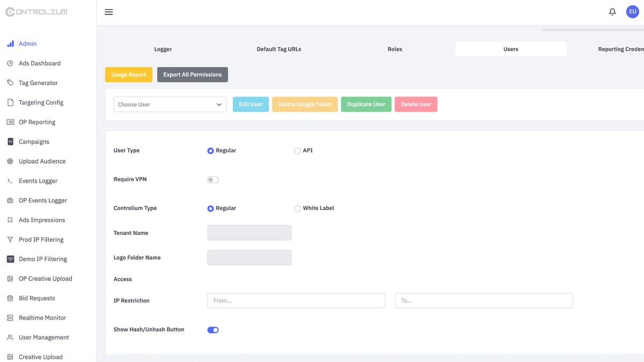Click the Logo Folder Name field
This screenshot has height=362, width=644.
point(249,257)
